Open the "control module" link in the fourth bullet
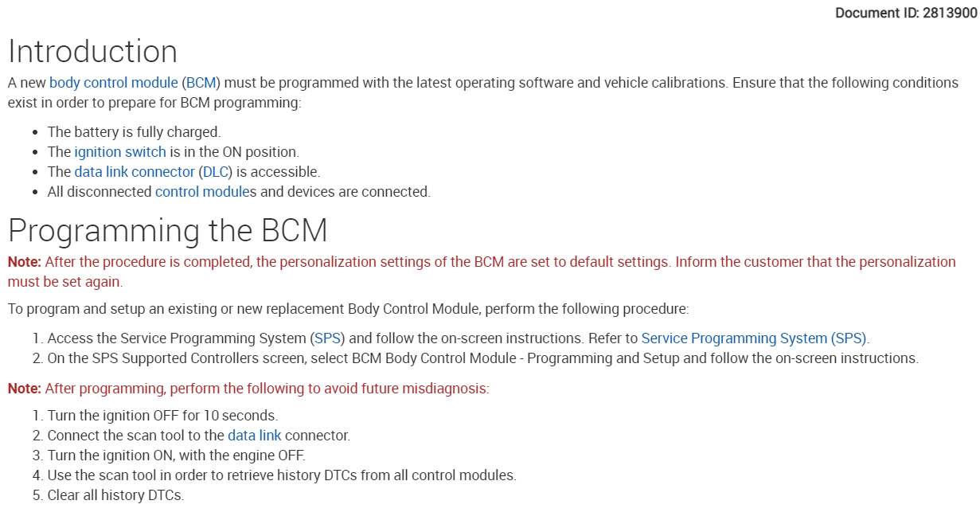The image size is (980, 520). (x=202, y=192)
